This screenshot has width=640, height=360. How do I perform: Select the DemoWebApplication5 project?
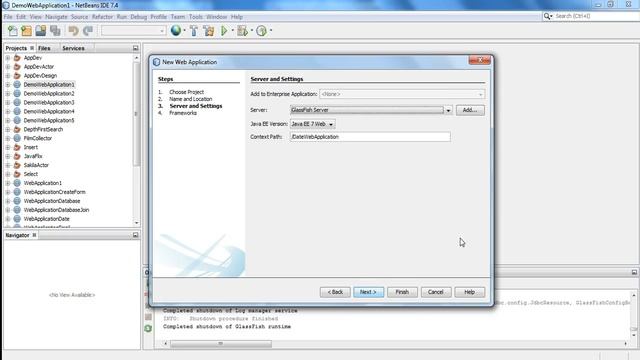(x=49, y=120)
